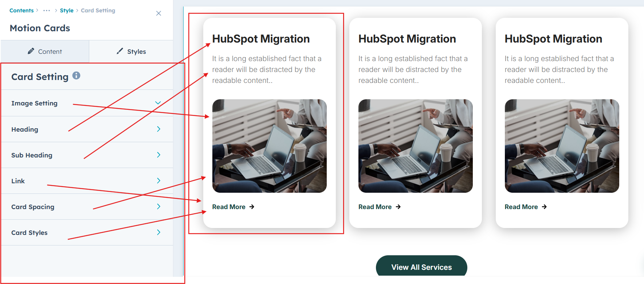Click the breadcrumb ellipsis icon

pos(47,11)
